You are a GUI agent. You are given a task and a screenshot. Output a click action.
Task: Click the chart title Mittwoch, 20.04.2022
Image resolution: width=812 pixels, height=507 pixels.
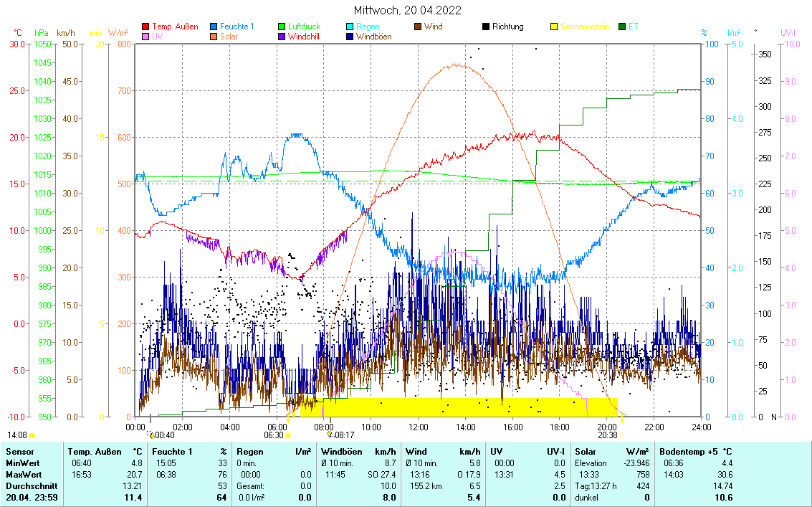pyautogui.click(x=407, y=10)
